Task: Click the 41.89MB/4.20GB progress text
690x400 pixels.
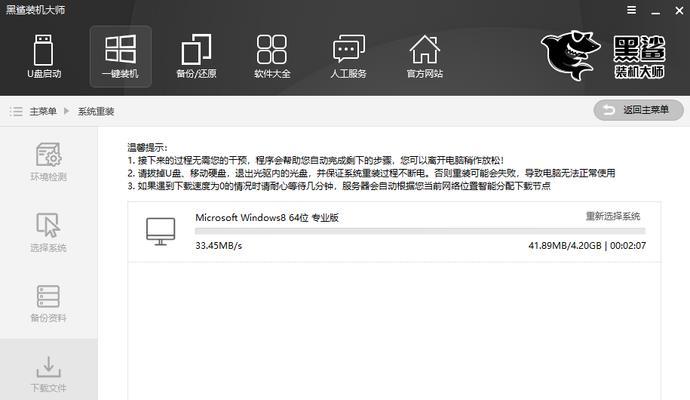Action: (565, 246)
